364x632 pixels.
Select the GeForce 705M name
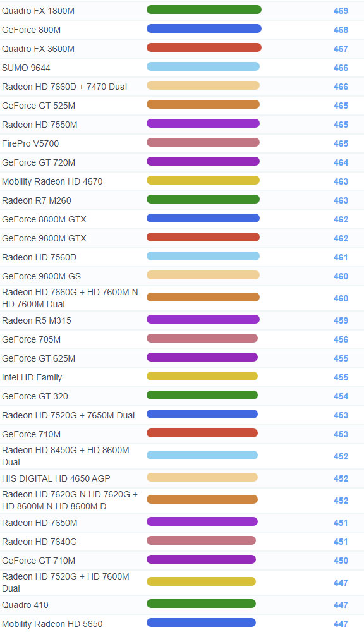[32, 339]
